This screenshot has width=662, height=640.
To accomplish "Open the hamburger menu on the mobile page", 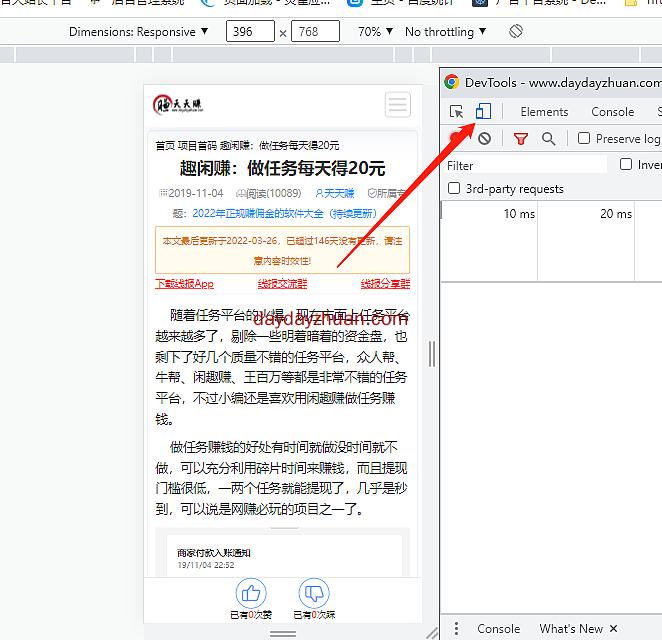I will click(398, 104).
